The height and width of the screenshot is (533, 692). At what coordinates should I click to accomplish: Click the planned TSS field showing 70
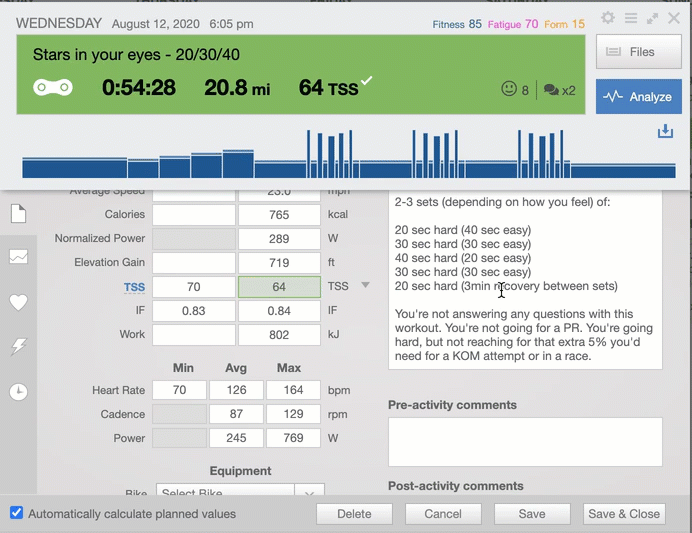coord(194,287)
